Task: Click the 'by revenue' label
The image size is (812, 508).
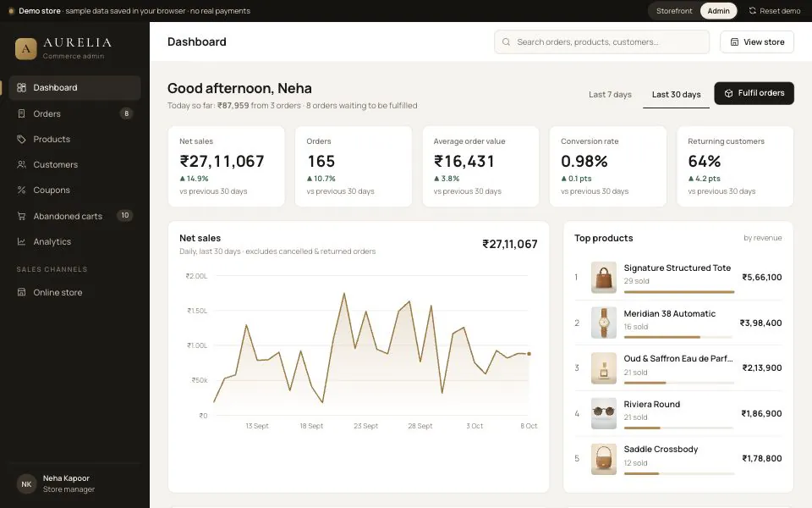Action: pos(762,238)
